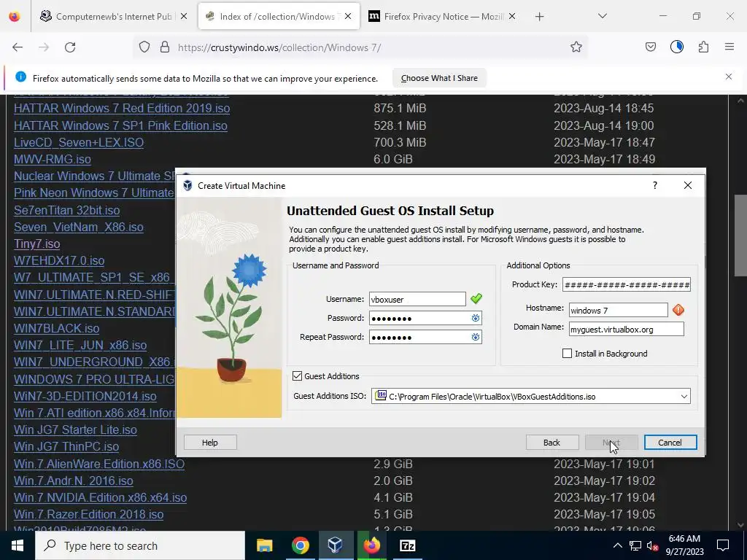The height and width of the screenshot is (560, 747).
Task: Click the Firefox back arrow
Action: pos(18,47)
